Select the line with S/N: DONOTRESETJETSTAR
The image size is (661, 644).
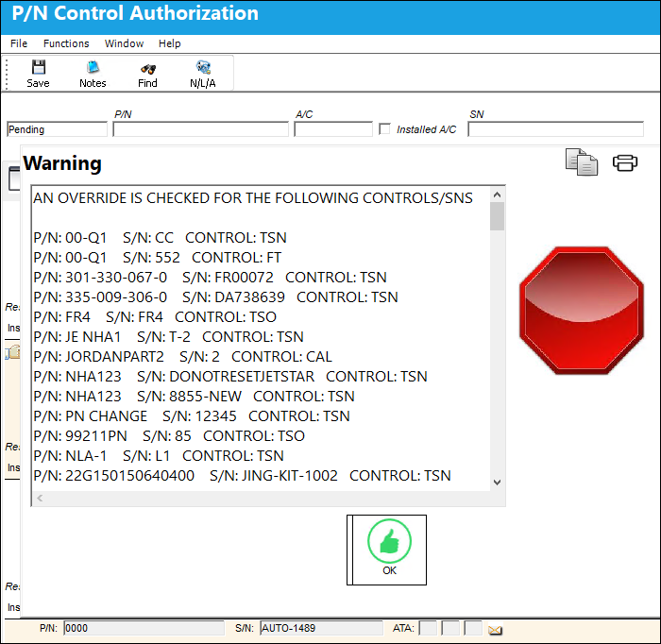230,377
